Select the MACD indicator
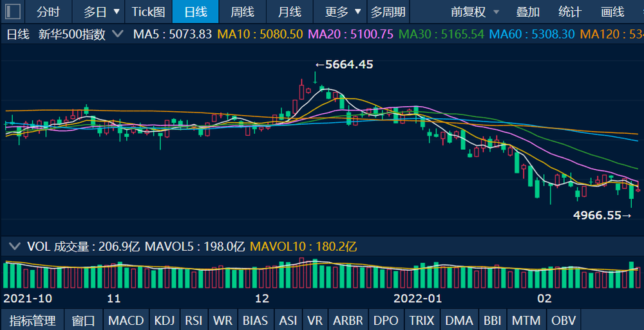This screenshot has height=330, width=644. pyautogui.click(x=126, y=320)
